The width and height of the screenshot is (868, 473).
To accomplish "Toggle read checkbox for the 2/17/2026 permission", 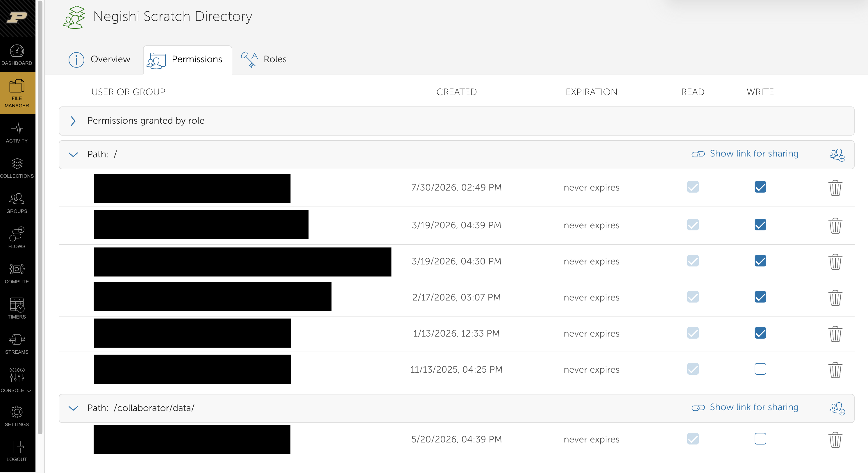I will pos(693,297).
